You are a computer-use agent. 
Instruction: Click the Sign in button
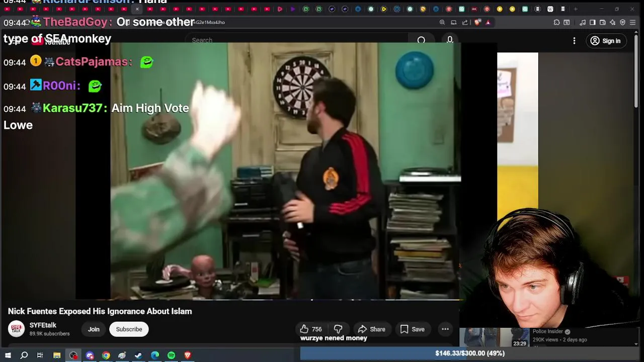(606, 41)
